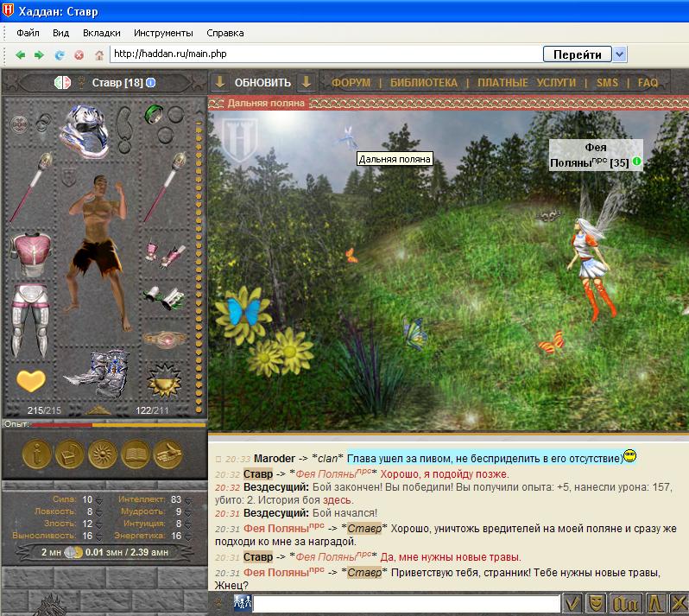Clear chat with the X button
The width and height of the screenshot is (689, 616).
pyautogui.click(x=678, y=603)
